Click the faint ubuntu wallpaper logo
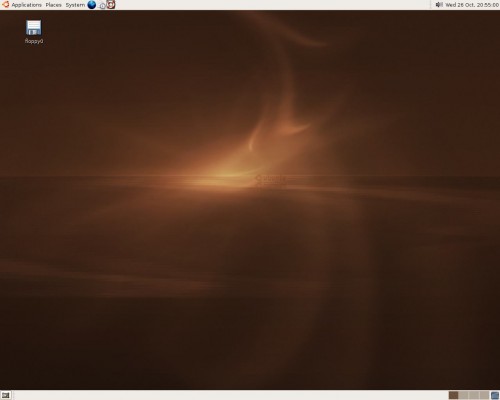Viewport: 500px width, 400px height. coord(271,179)
